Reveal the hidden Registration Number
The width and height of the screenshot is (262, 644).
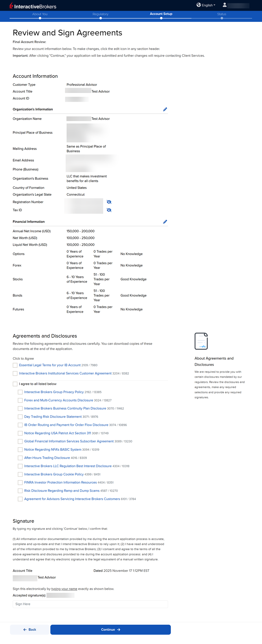click(109, 202)
